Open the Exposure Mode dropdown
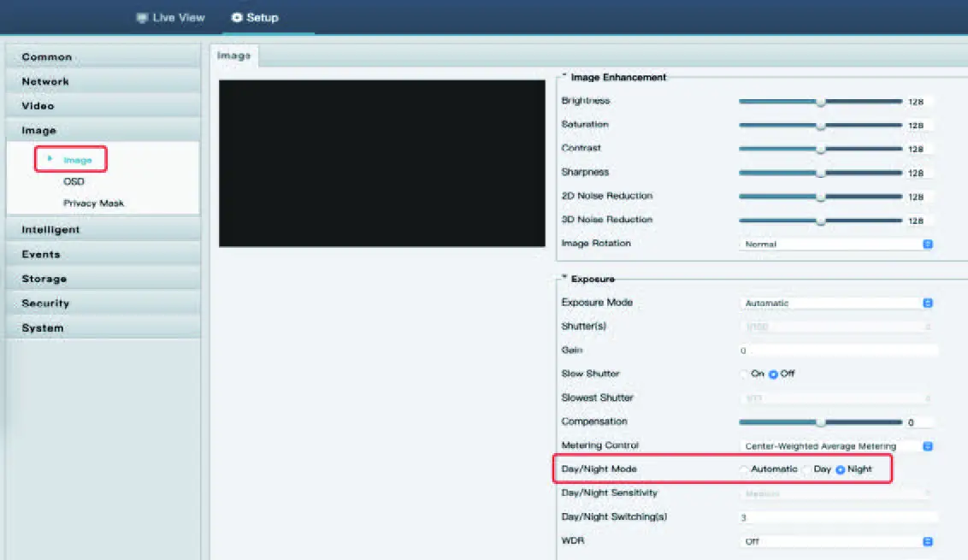Image resolution: width=968 pixels, height=560 pixels. tap(836, 304)
